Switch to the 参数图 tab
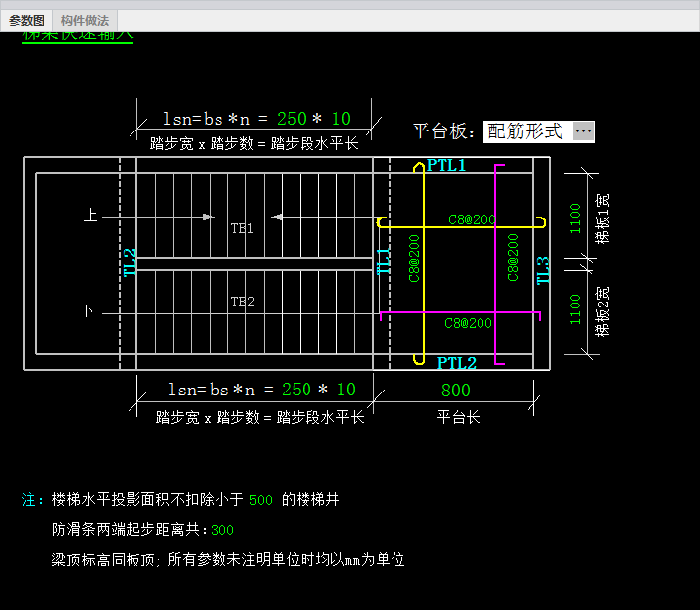700x610 pixels. [x=27, y=21]
